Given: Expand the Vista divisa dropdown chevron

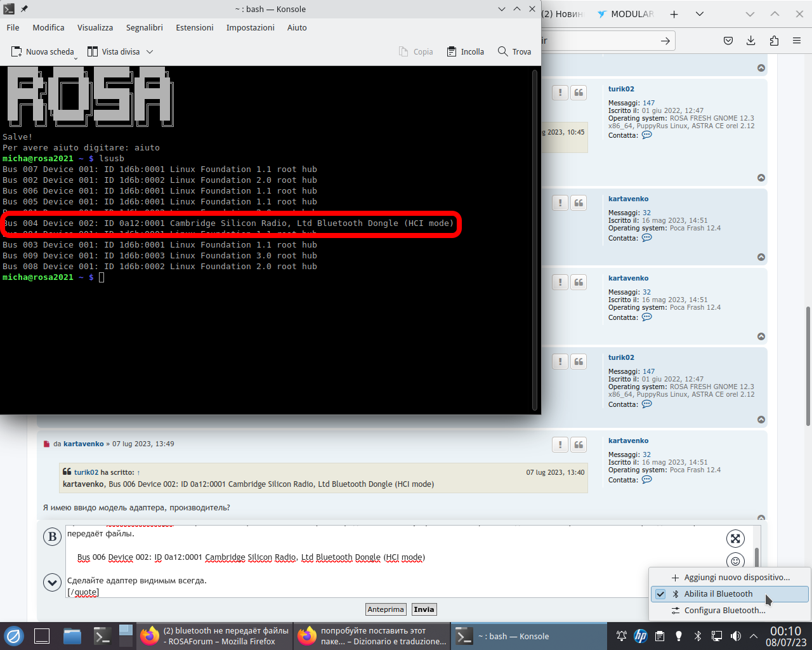Looking at the screenshot, I should click(150, 51).
